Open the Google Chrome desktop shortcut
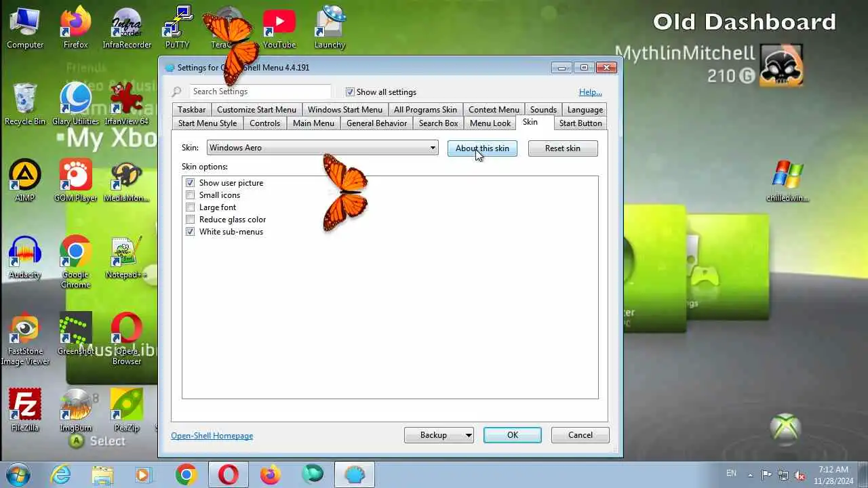The image size is (868, 488). click(75, 263)
